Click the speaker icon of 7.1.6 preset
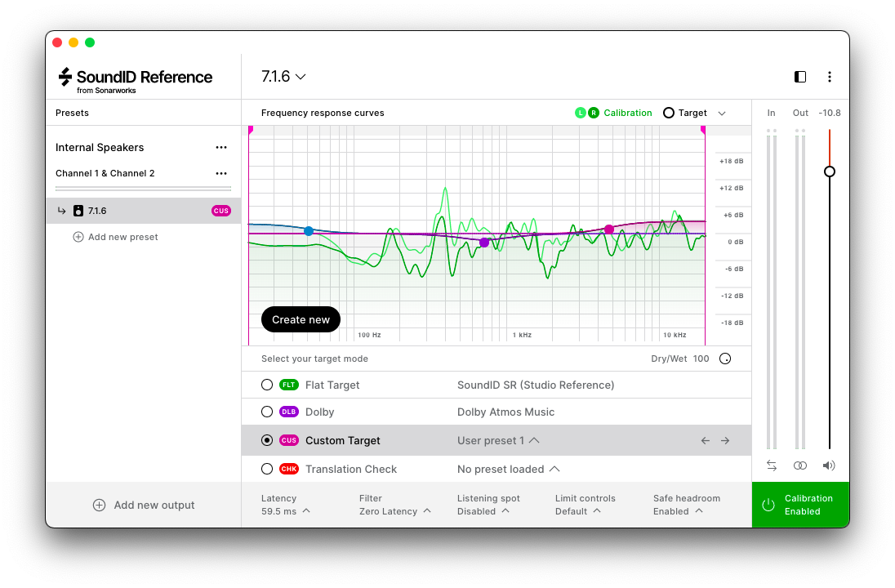 (x=78, y=211)
